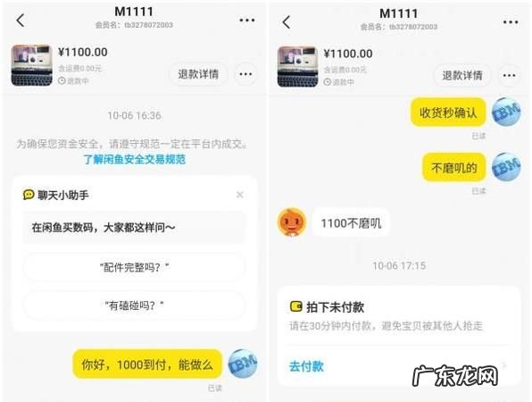The height and width of the screenshot is (402, 532).
Task: Open left chat's top three-dot menu
Action: 247,20
